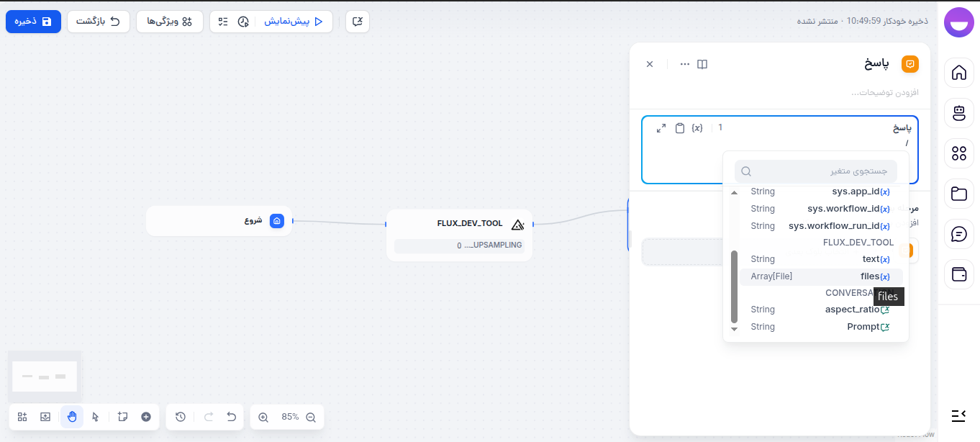The width and height of the screenshot is (980, 442).
Task: Click the ذخیره save button
Action: click(x=33, y=22)
